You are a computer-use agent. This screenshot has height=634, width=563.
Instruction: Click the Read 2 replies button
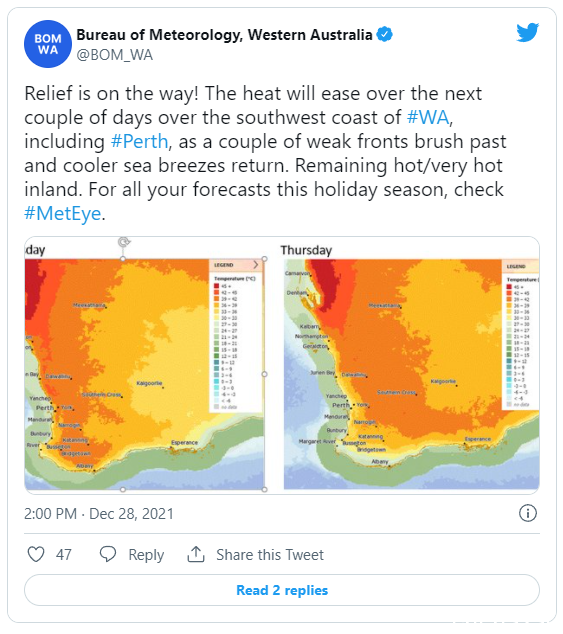point(282,590)
